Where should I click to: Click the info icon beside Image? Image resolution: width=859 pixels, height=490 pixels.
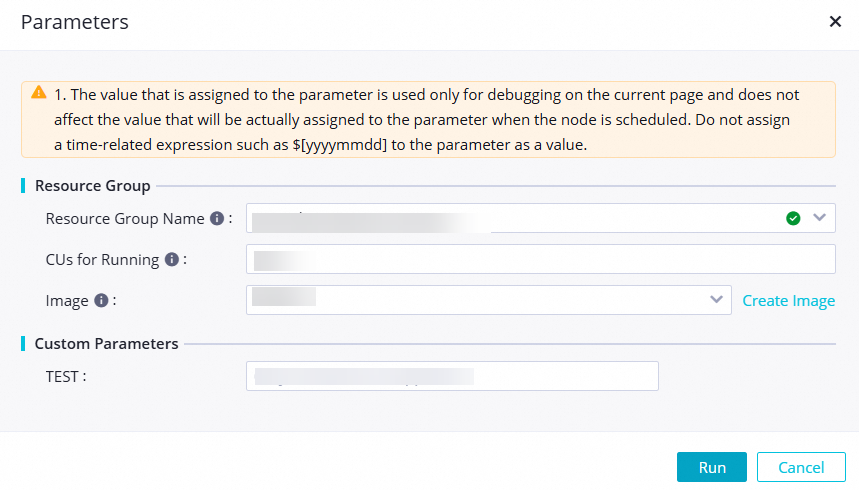pos(100,300)
